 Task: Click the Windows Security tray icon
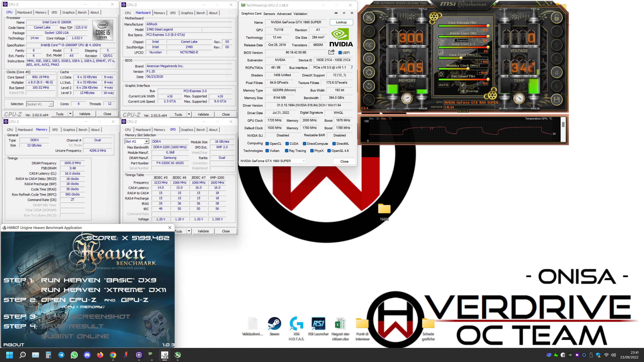tap(598, 355)
